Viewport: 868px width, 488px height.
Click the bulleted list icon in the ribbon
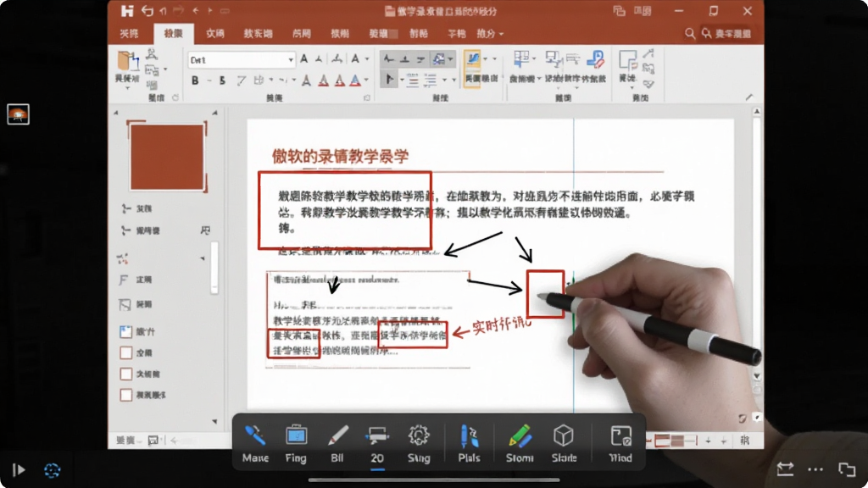pos(413,80)
